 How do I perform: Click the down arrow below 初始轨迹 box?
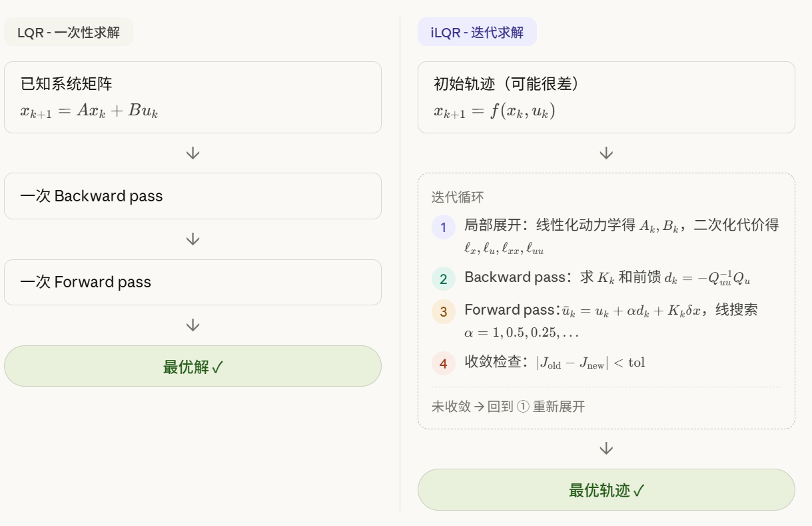click(606, 153)
